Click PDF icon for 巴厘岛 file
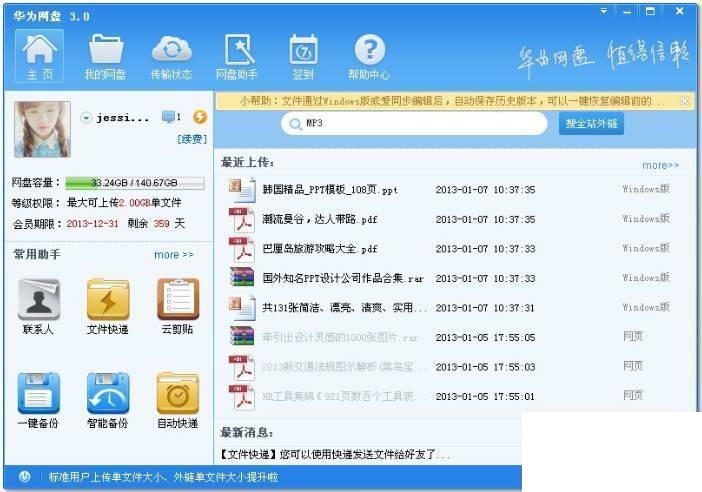This screenshot has width=702, height=492. (x=242, y=249)
